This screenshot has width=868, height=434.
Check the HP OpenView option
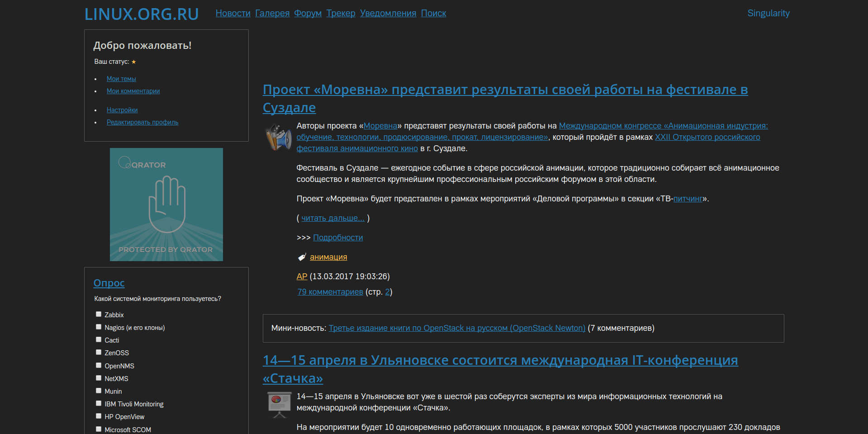tap(99, 416)
